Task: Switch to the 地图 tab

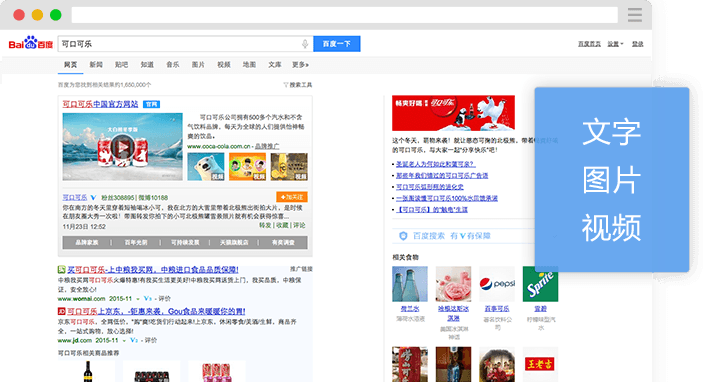Action: coord(250,65)
